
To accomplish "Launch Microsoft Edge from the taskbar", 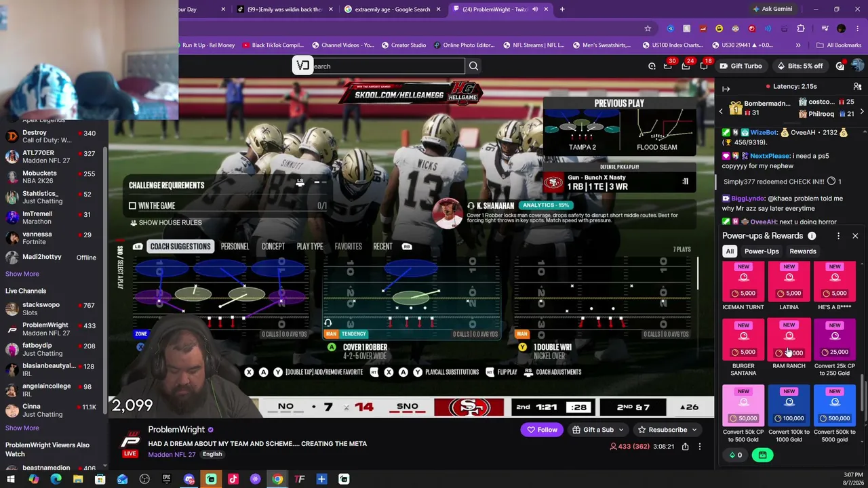I will pos(56,479).
